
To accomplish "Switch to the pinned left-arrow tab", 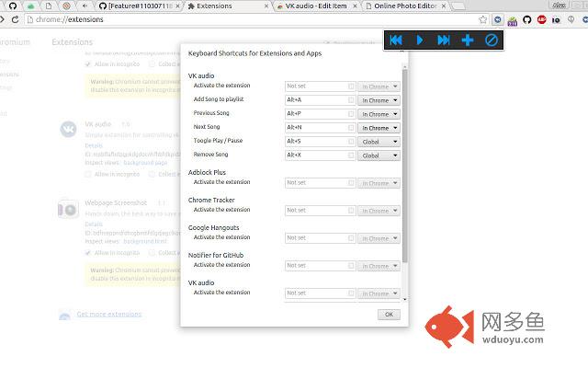I will [85, 6].
